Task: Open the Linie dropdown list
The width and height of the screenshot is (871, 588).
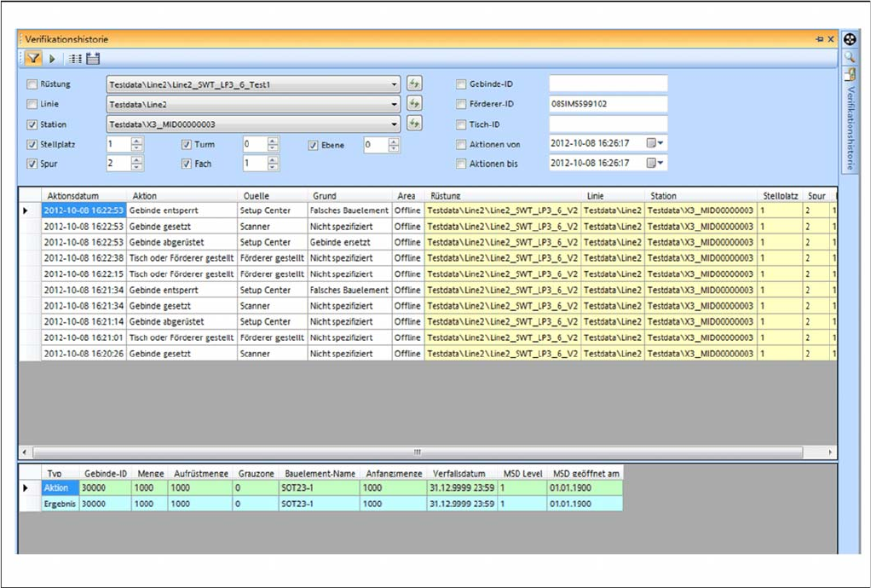Action: coord(394,104)
